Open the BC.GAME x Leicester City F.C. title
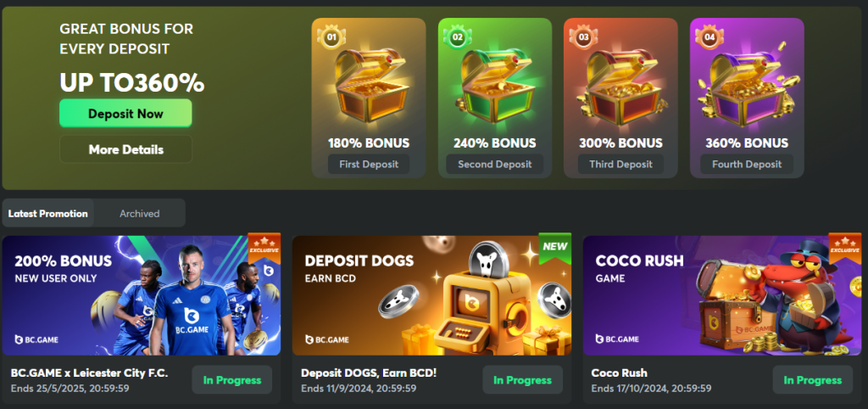The width and height of the screenshot is (868, 409). click(x=89, y=373)
